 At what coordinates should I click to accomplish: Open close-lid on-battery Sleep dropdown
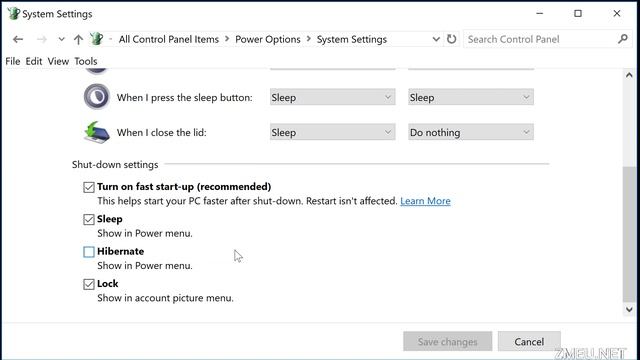tap(332, 132)
